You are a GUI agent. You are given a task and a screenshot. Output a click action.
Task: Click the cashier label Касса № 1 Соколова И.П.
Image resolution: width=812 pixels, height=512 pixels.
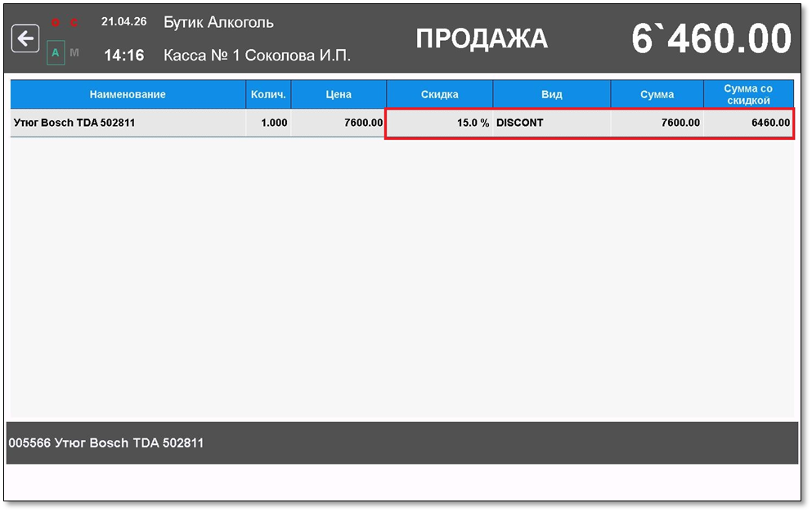click(258, 55)
